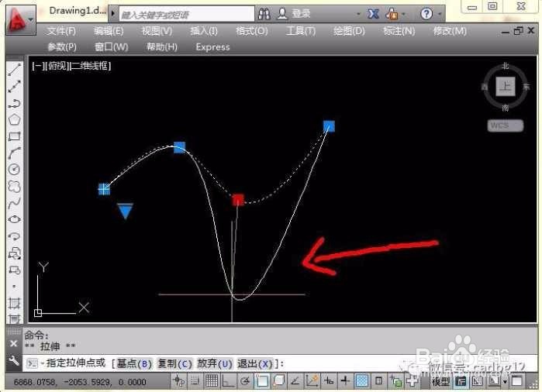The image size is (542, 392).
Task: Select the Rectangle tool
Action: pyautogui.click(x=14, y=136)
